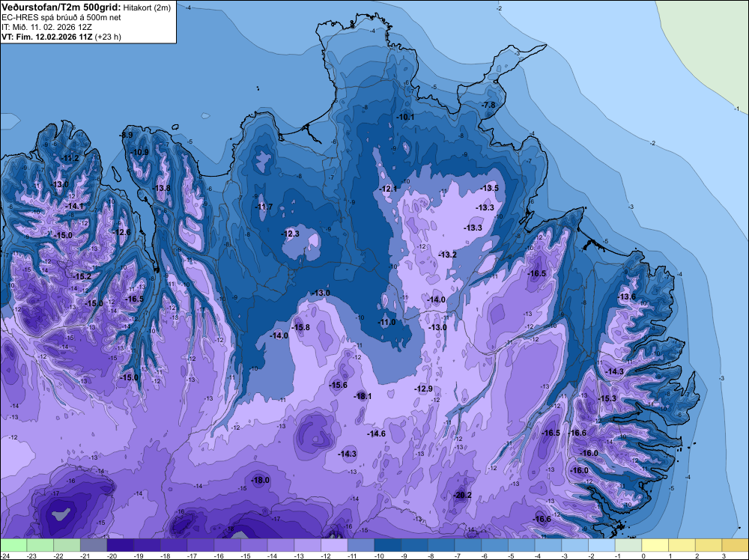Click the legend swatch labeled -12
This screenshot has width=749, height=560.
click(x=334, y=545)
